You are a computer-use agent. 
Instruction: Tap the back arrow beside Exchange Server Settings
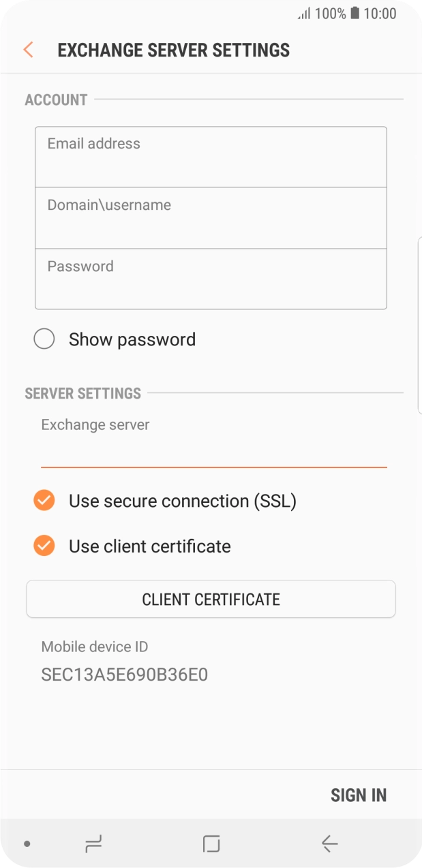[x=27, y=50]
